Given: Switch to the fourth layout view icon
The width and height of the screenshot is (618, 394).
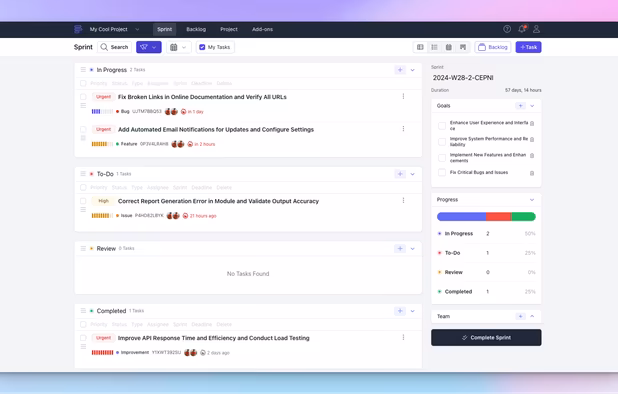Looking at the screenshot, I should click(x=463, y=47).
